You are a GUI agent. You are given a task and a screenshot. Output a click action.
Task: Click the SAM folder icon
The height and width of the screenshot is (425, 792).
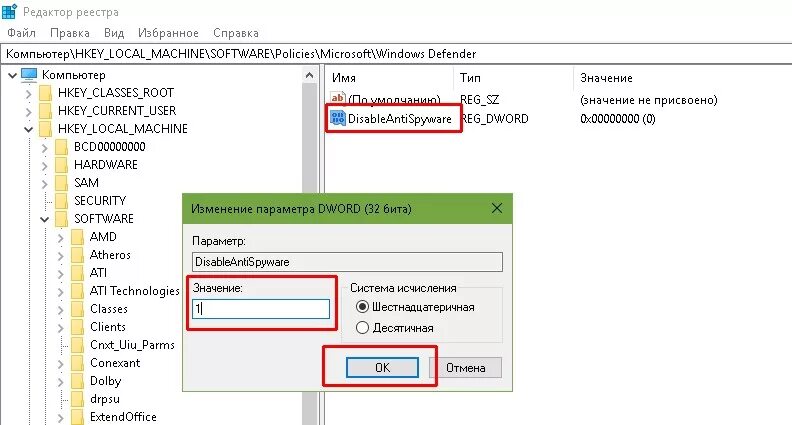click(61, 183)
